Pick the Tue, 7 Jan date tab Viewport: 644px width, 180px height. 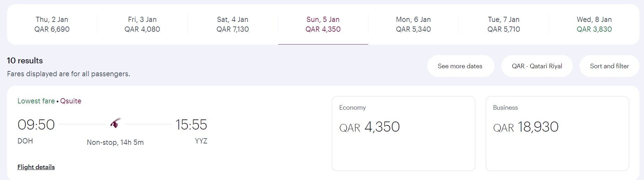[x=504, y=24]
